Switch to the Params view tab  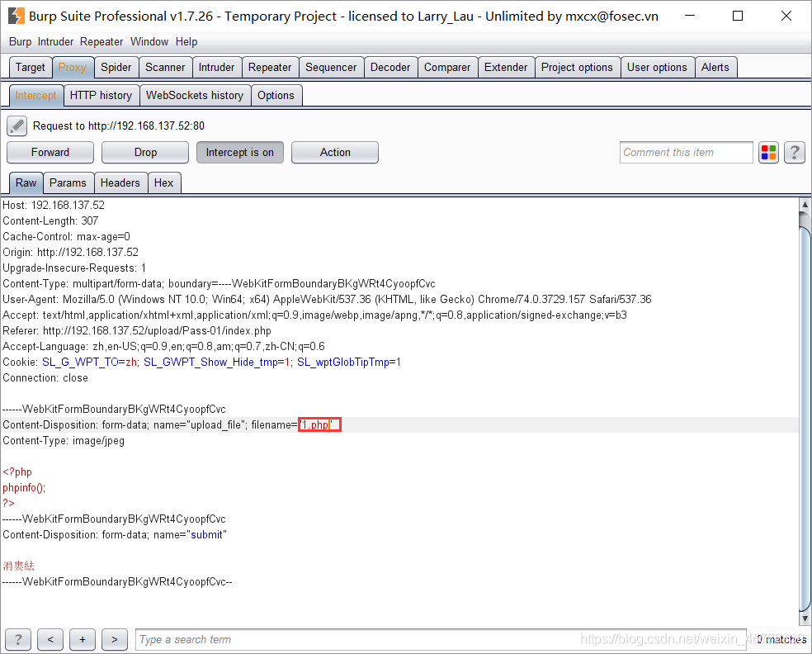[68, 183]
